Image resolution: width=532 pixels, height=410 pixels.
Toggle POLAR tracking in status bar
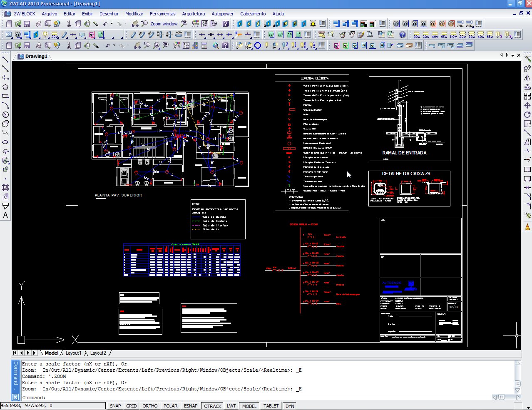tap(170, 406)
